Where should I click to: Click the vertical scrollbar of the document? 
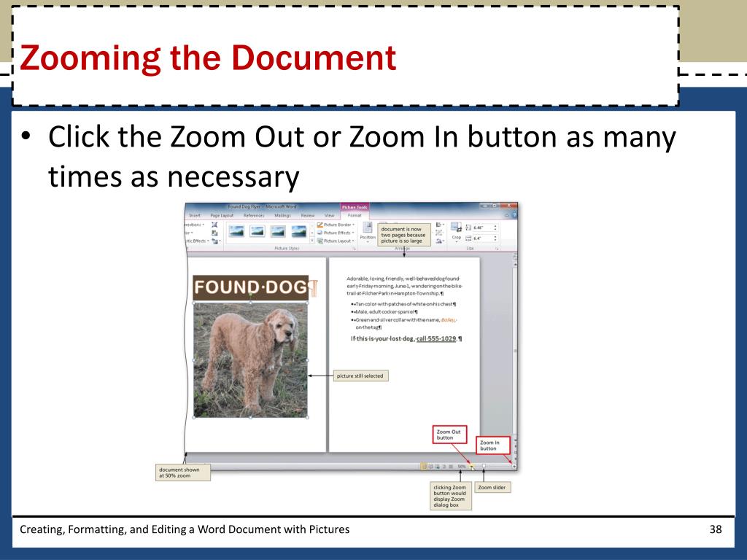(515, 352)
